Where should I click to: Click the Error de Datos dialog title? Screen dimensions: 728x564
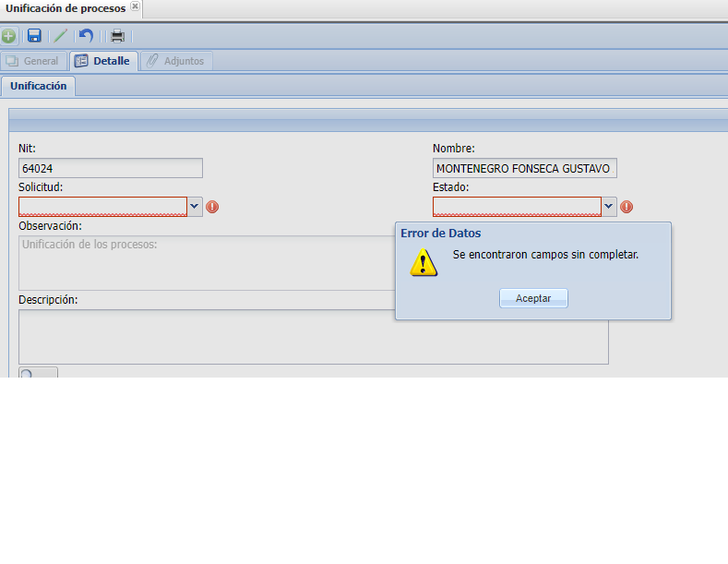coord(441,234)
